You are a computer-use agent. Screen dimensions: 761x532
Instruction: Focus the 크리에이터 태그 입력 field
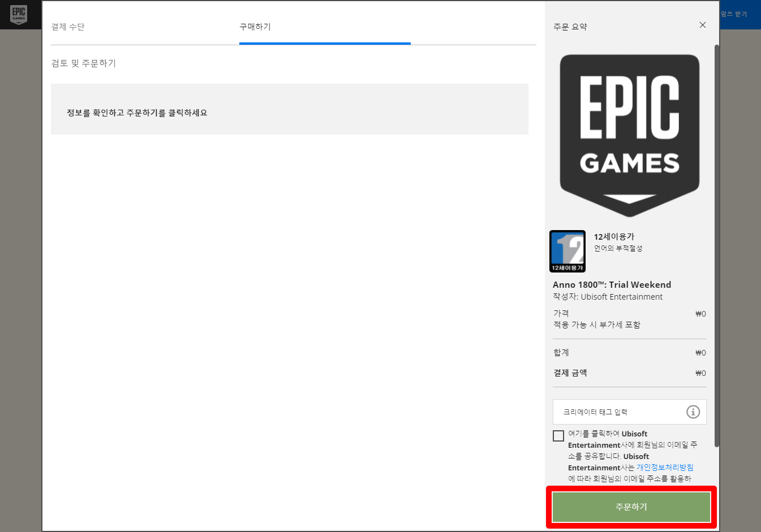click(x=629, y=412)
